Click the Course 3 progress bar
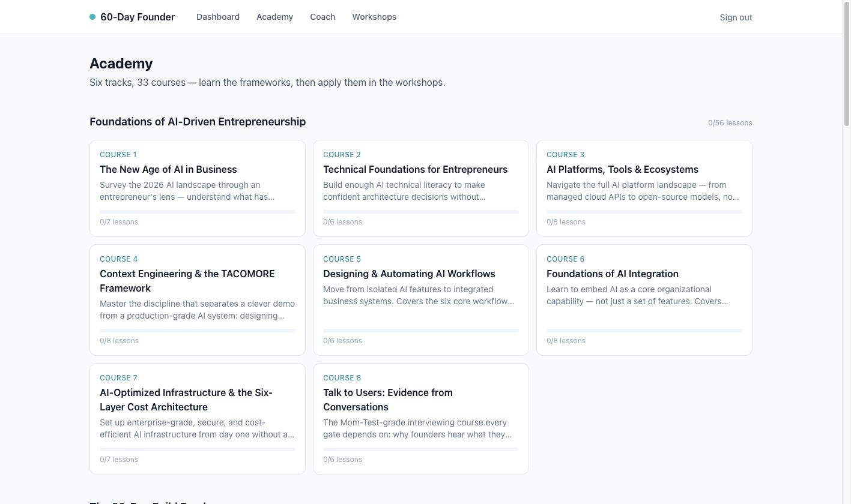This screenshot has height=504, width=851. pyautogui.click(x=644, y=212)
